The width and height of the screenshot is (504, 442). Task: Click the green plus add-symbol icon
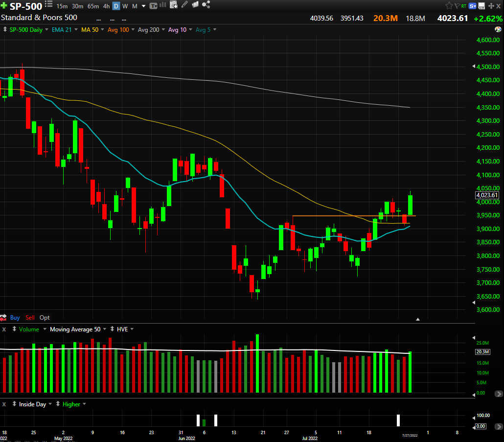tap(4, 5)
